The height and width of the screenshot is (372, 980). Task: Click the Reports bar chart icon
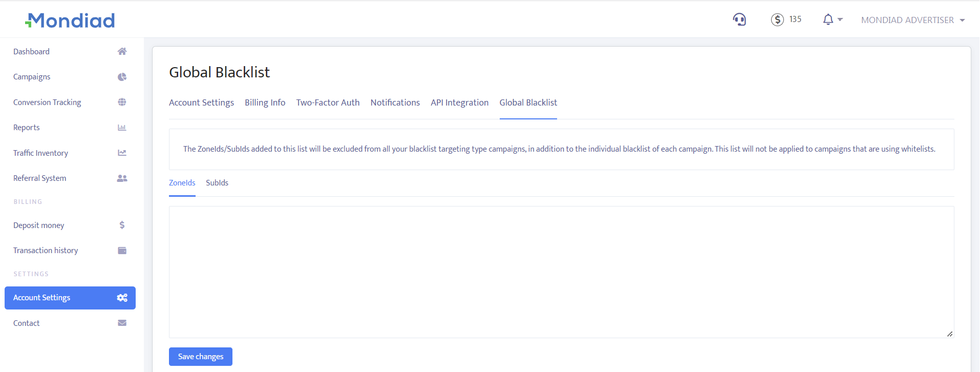(x=122, y=128)
